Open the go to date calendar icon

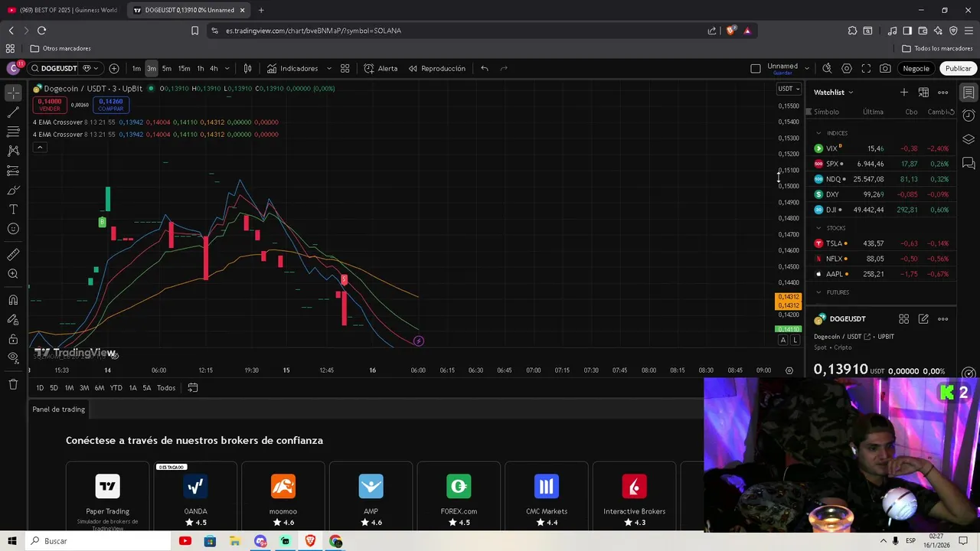(x=193, y=388)
